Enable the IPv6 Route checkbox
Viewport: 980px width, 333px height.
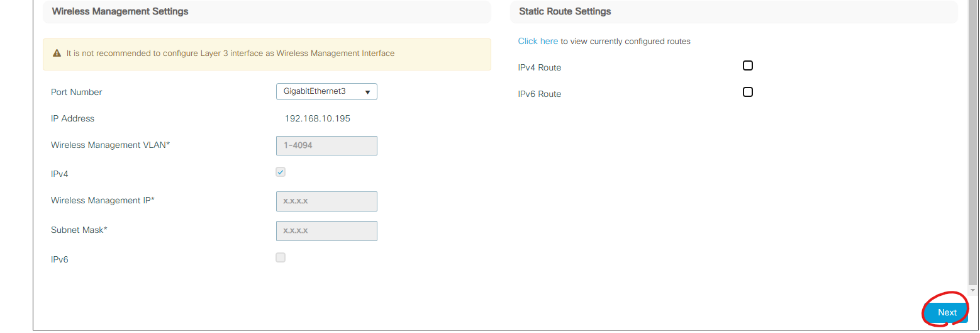(x=748, y=92)
